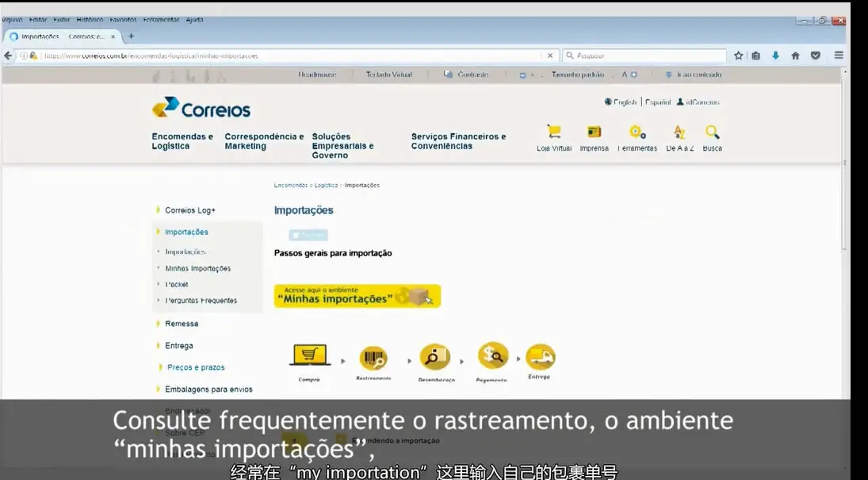Click Ir ao conteúdo skip link
The image size is (868, 480).
pos(694,75)
